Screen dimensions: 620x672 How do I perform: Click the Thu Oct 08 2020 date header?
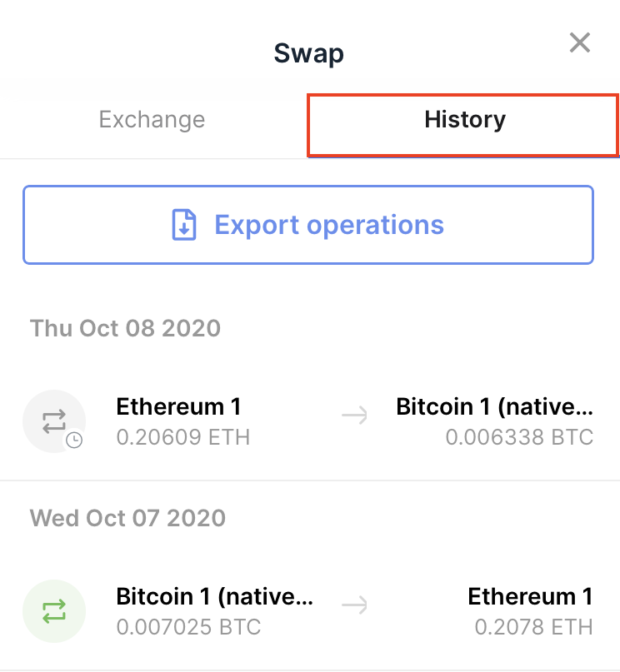125,328
